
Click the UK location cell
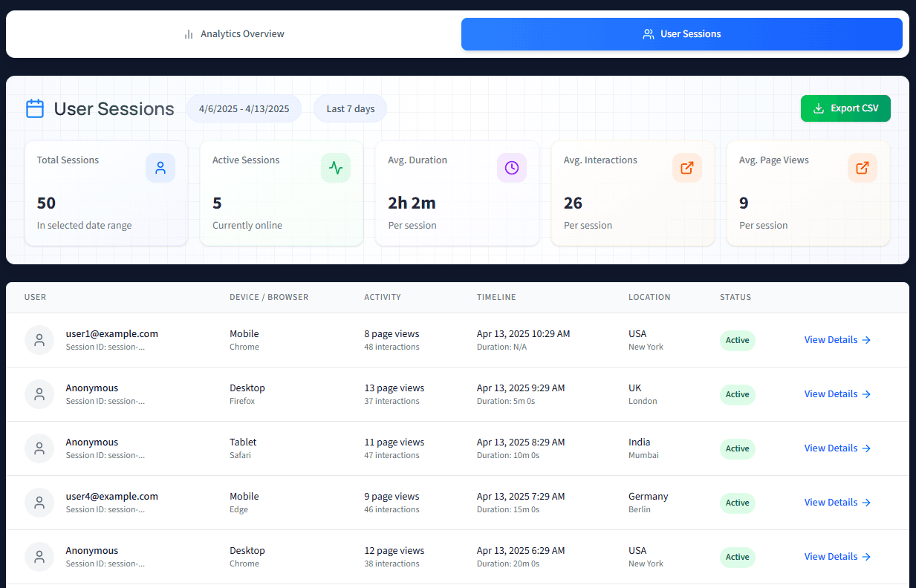635,388
